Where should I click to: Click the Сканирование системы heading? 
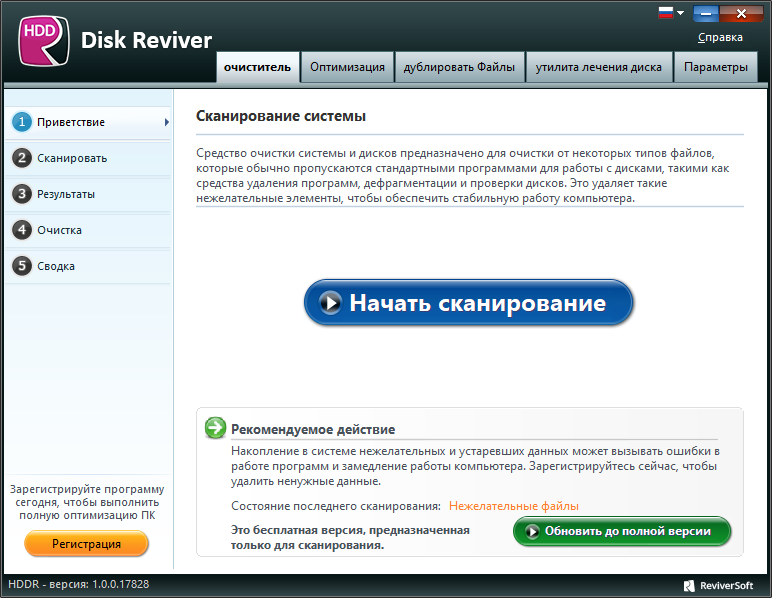point(281,116)
